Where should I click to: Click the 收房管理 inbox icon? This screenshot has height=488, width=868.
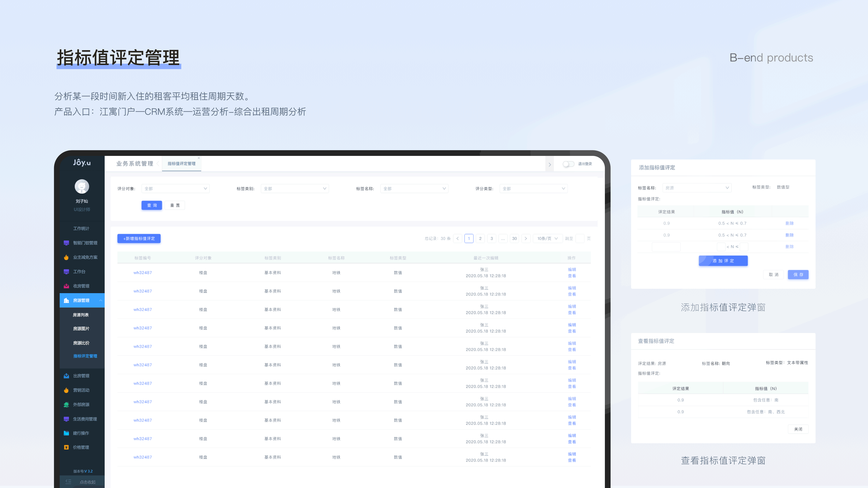click(x=66, y=286)
